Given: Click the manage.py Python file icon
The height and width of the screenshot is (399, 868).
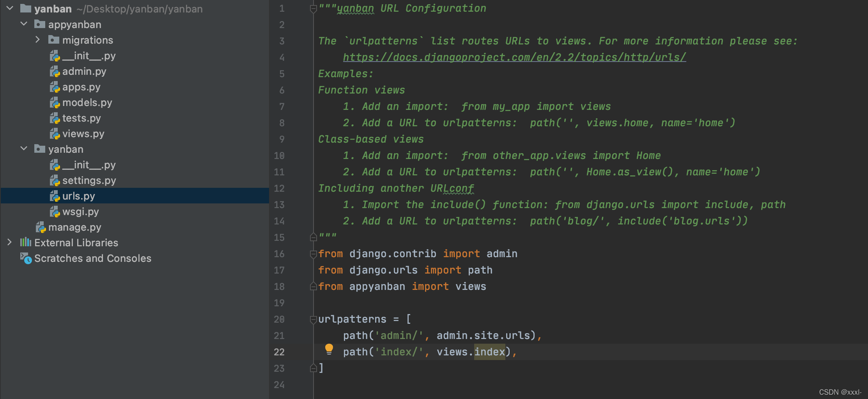Looking at the screenshot, I should 41,227.
